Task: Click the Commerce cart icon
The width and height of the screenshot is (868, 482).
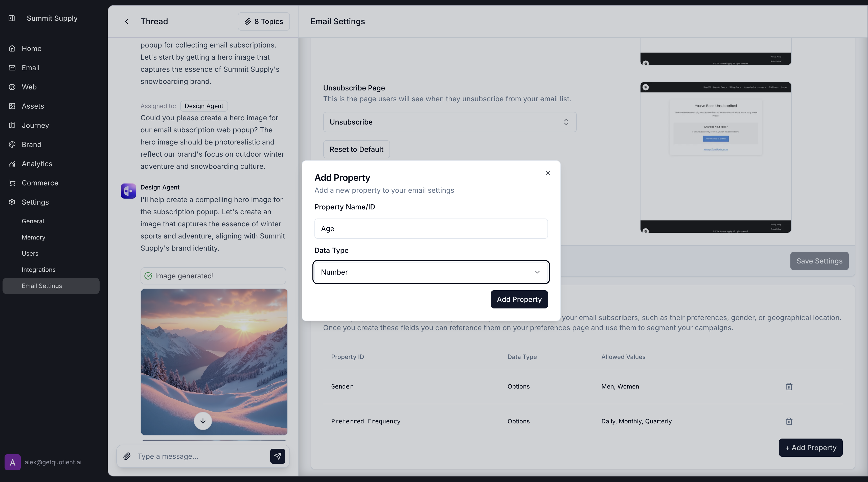Action: (x=12, y=183)
